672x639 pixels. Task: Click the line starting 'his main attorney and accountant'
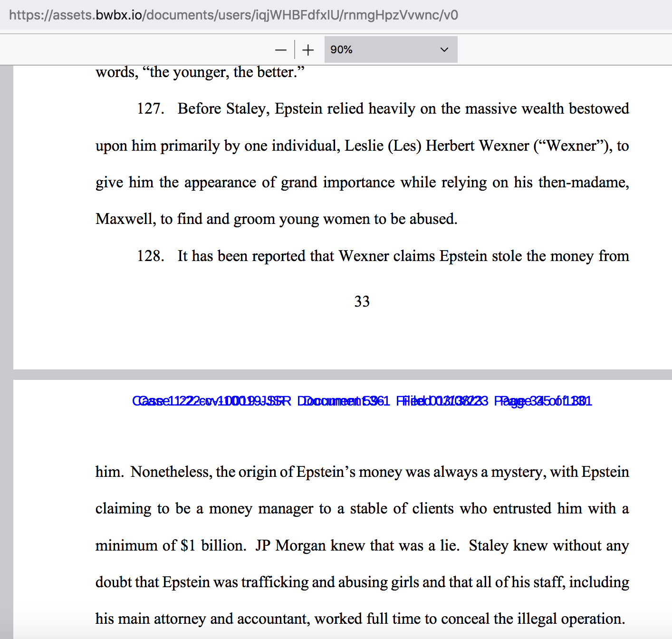[x=360, y=619]
